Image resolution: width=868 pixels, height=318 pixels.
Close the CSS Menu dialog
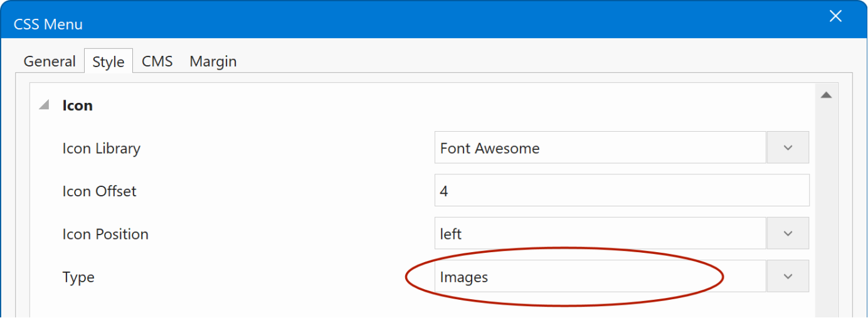(835, 17)
